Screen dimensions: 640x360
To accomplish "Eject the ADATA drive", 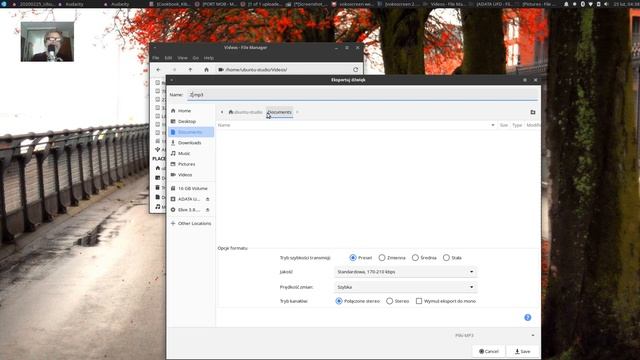I will pos(208,199).
